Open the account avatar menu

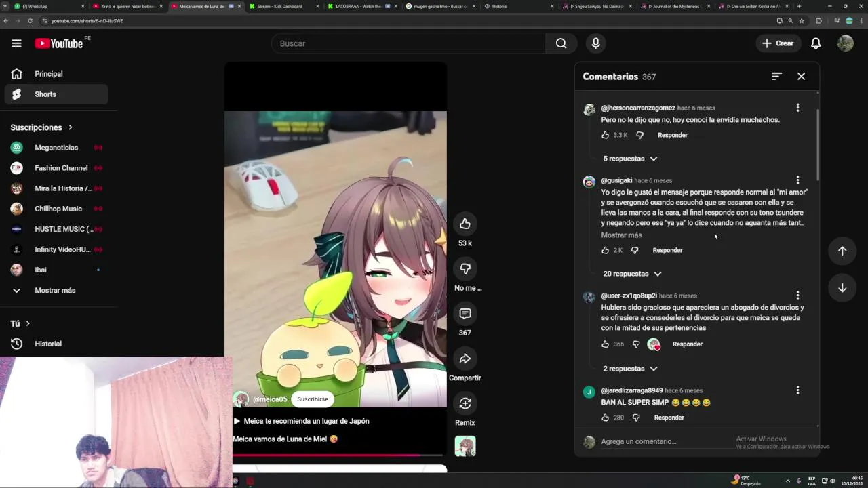tap(845, 43)
